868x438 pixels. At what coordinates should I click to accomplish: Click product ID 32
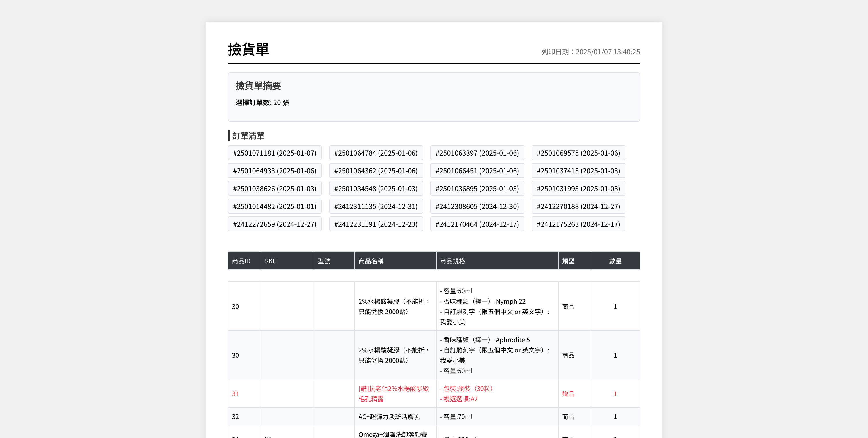pyautogui.click(x=235, y=417)
